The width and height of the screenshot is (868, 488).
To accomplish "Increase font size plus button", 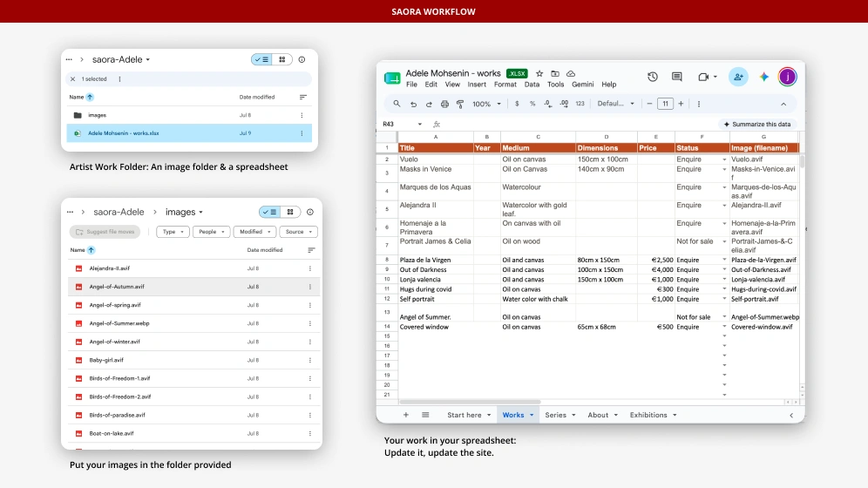I will point(681,104).
